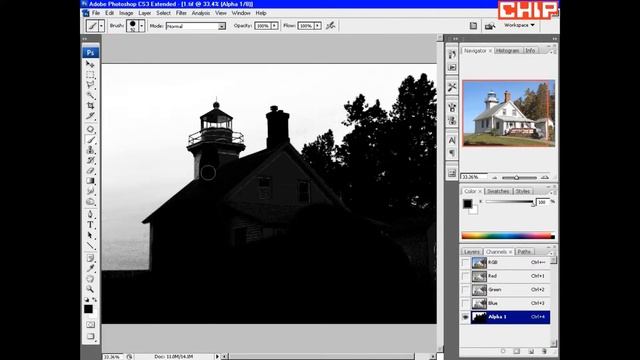Select the Path Selection tool

(x=90, y=236)
